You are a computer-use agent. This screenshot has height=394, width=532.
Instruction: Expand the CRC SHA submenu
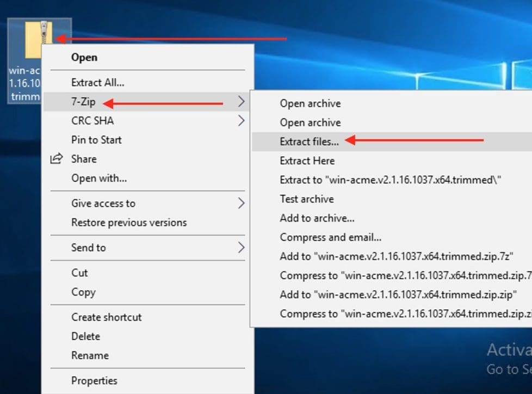pyautogui.click(x=241, y=121)
